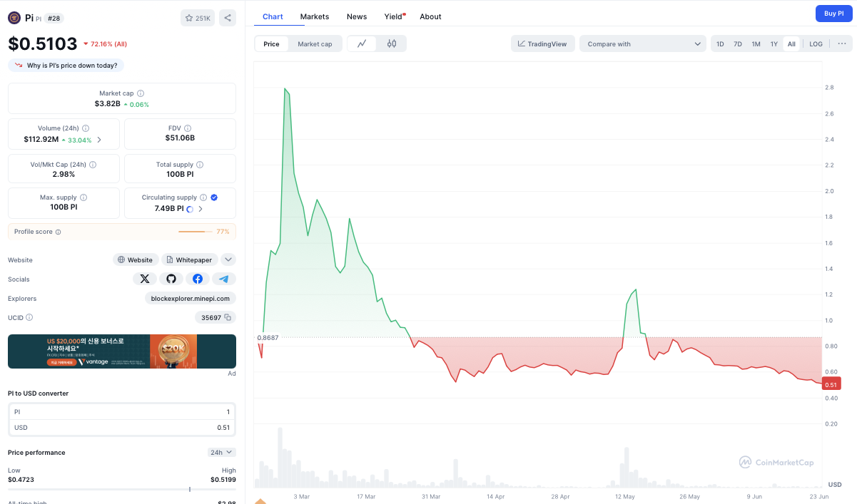Viewport: 857px width, 504px height.
Task: Click the $0.5103 price heading
Action: click(43, 44)
